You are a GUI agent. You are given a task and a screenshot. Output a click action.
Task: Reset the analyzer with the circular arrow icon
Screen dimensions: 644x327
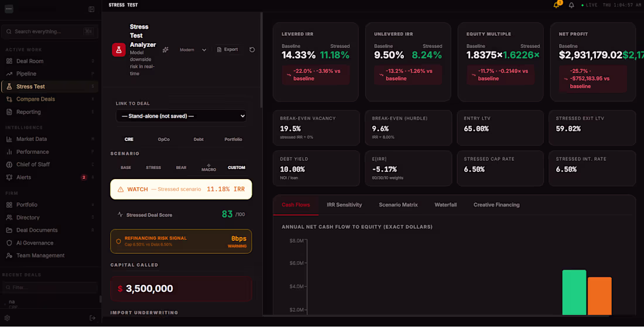pyautogui.click(x=252, y=50)
